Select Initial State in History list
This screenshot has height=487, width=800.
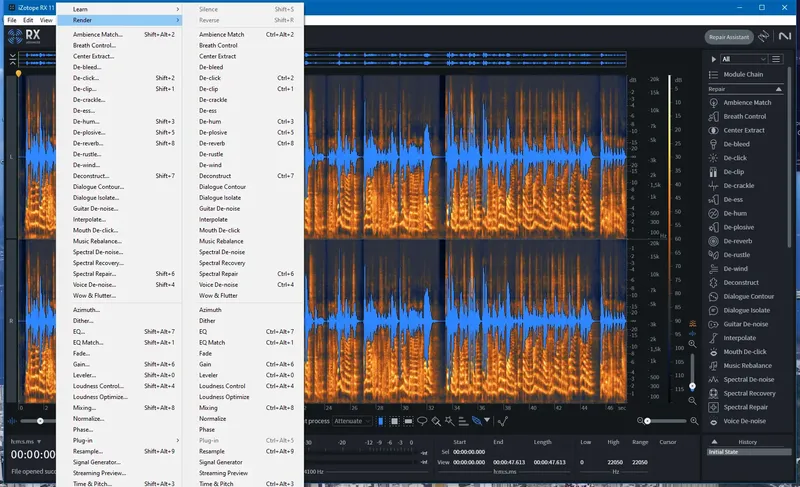point(723,452)
